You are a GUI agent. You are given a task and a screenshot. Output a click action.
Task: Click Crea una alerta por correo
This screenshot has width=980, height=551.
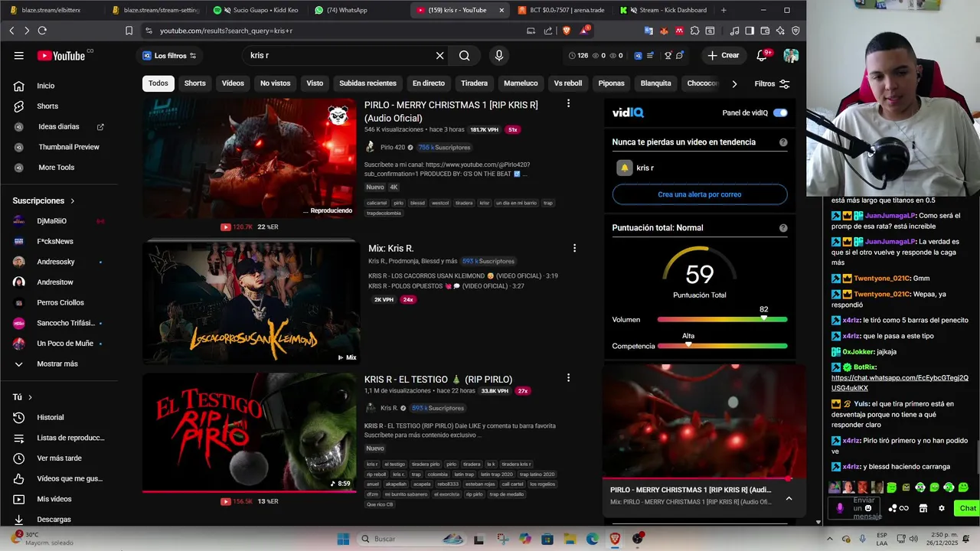tap(700, 194)
